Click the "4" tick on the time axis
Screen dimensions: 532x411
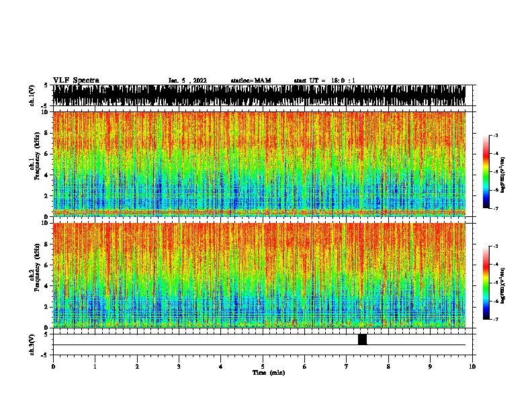(x=221, y=367)
